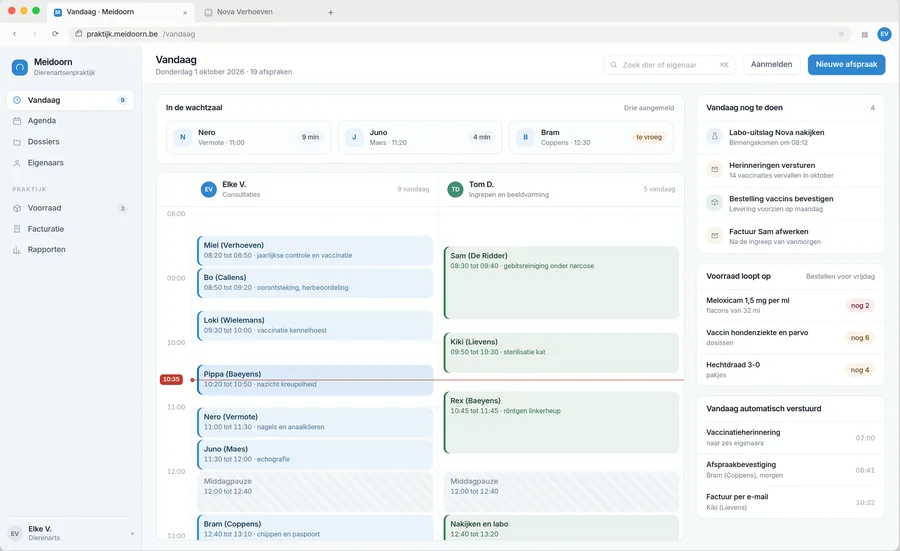Screen dimensions: 900x551
Task: Click the Zoek dier of eigenaar search field
Action: (669, 65)
